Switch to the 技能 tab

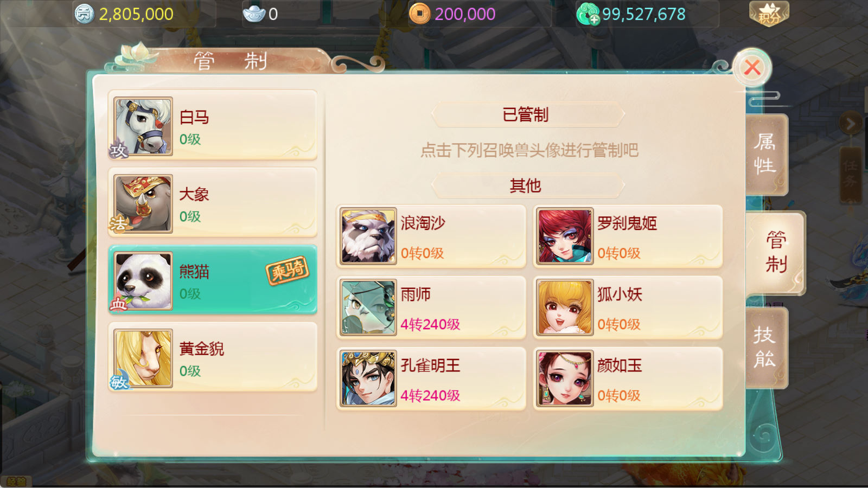[765, 348]
